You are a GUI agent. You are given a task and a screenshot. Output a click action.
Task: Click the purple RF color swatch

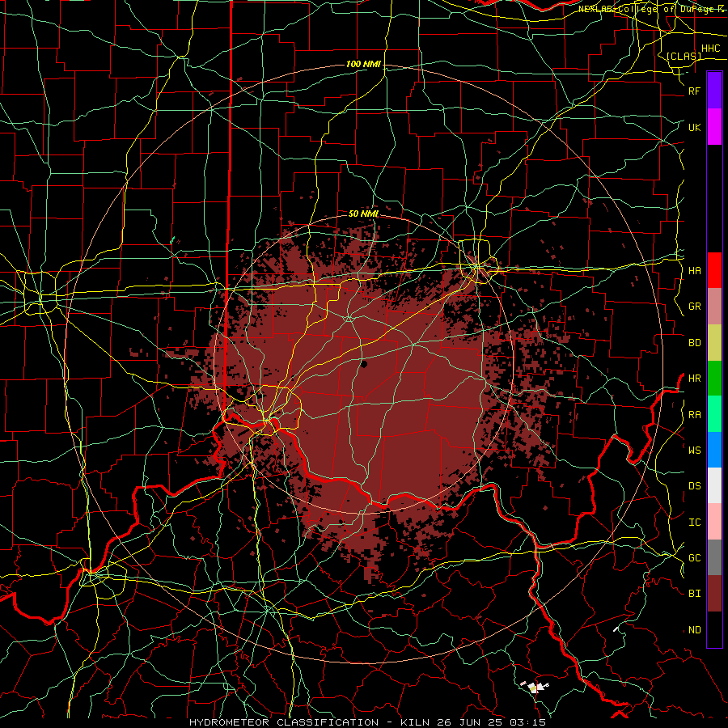pos(714,91)
